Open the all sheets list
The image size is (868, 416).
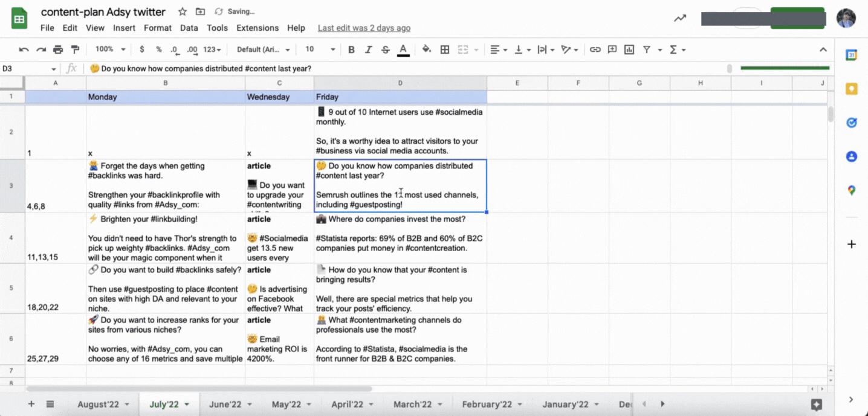pyautogui.click(x=50, y=404)
